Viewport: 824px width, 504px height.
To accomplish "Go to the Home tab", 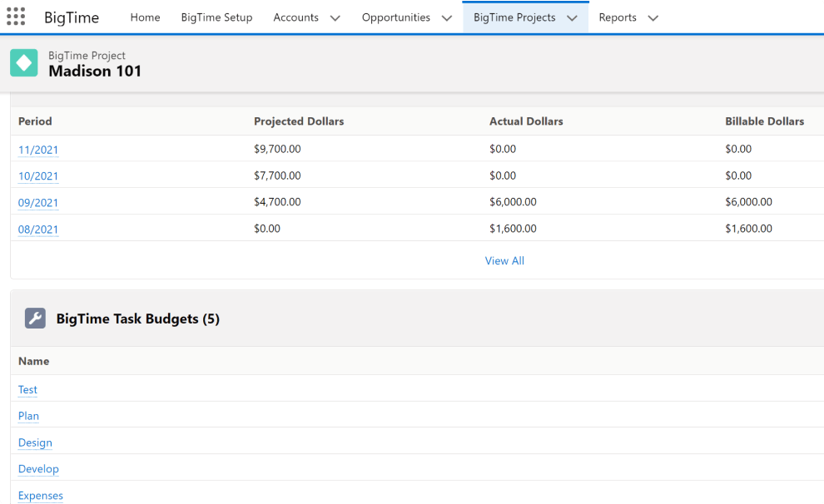I will click(x=145, y=17).
